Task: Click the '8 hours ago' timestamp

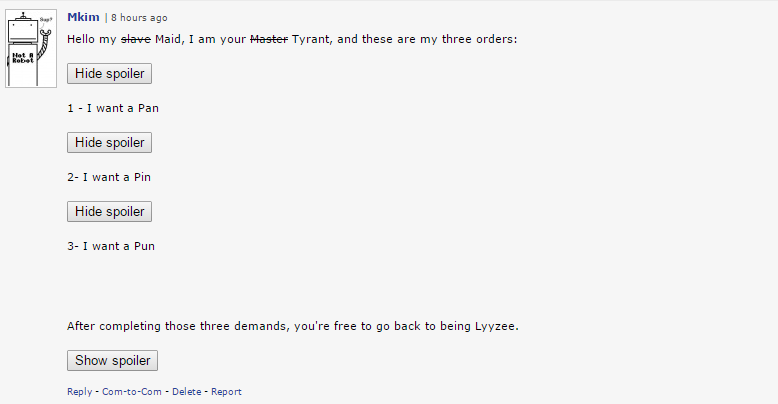Action: (x=139, y=18)
